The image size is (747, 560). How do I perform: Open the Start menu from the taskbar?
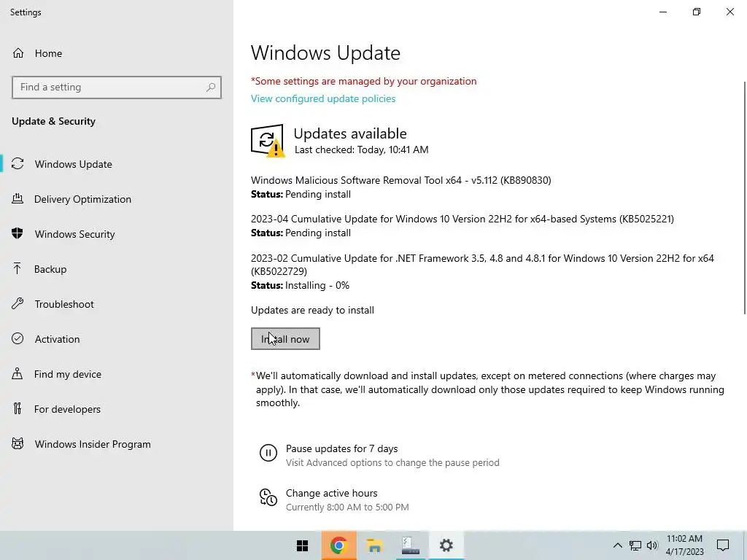303,545
